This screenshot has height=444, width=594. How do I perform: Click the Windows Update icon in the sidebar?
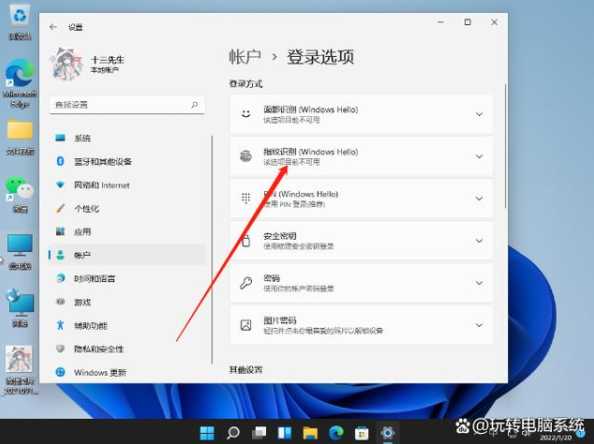[60, 372]
